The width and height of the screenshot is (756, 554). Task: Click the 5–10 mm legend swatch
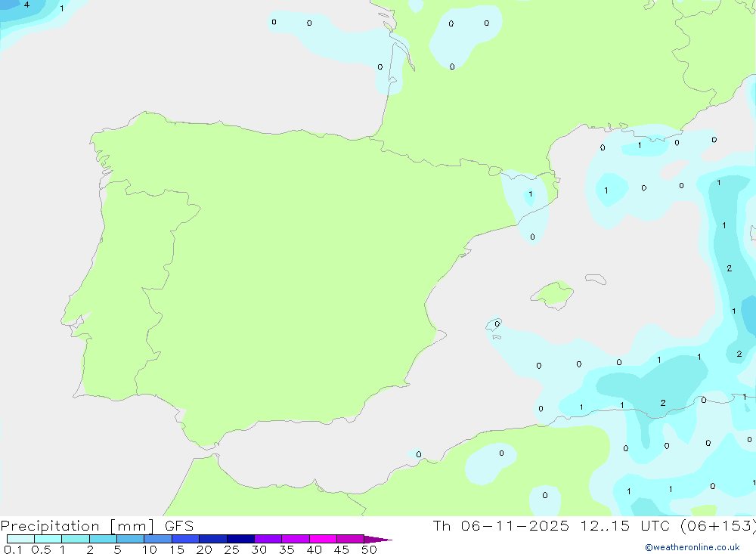coord(131,539)
